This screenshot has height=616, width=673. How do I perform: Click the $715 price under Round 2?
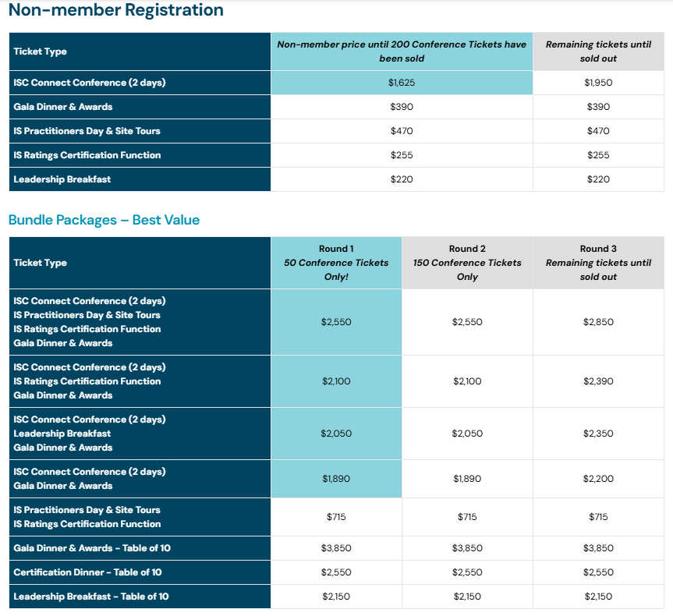[467, 517]
